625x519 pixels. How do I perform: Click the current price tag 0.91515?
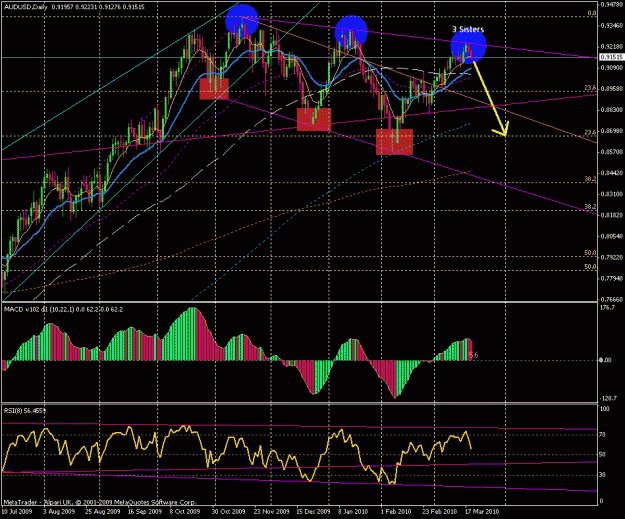(x=611, y=58)
